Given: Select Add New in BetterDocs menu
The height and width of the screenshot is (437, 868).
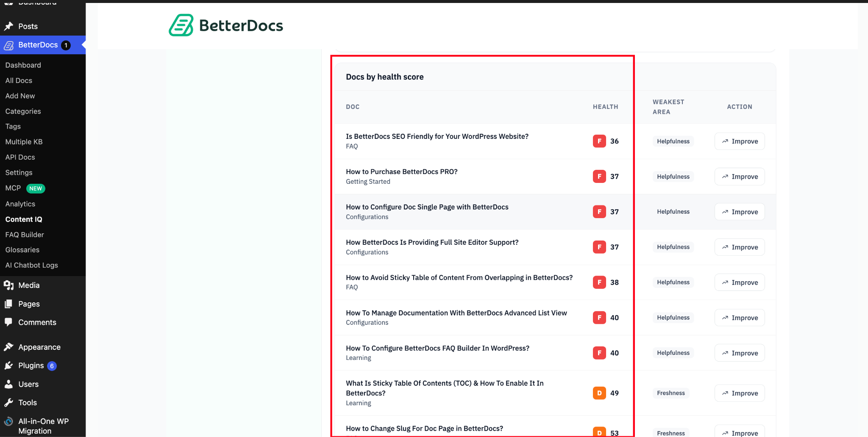Looking at the screenshot, I should (20, 96).
